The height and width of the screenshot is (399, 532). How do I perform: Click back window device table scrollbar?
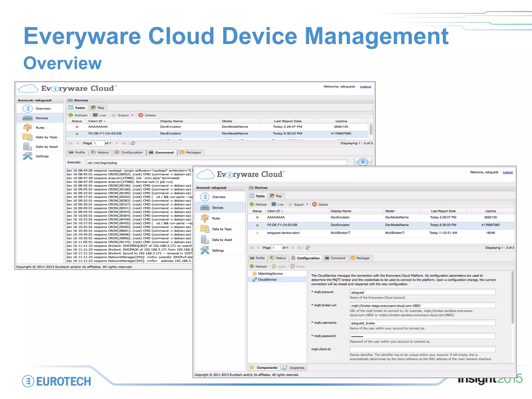click(x=371, y=130)
